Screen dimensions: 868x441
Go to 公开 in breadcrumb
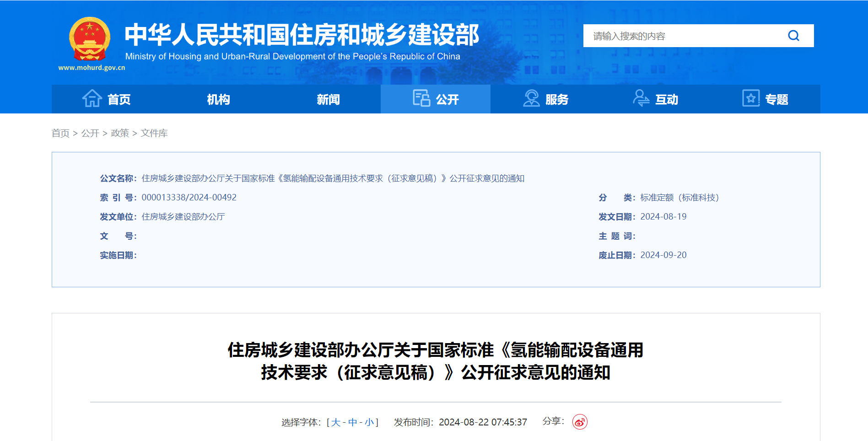90,133
